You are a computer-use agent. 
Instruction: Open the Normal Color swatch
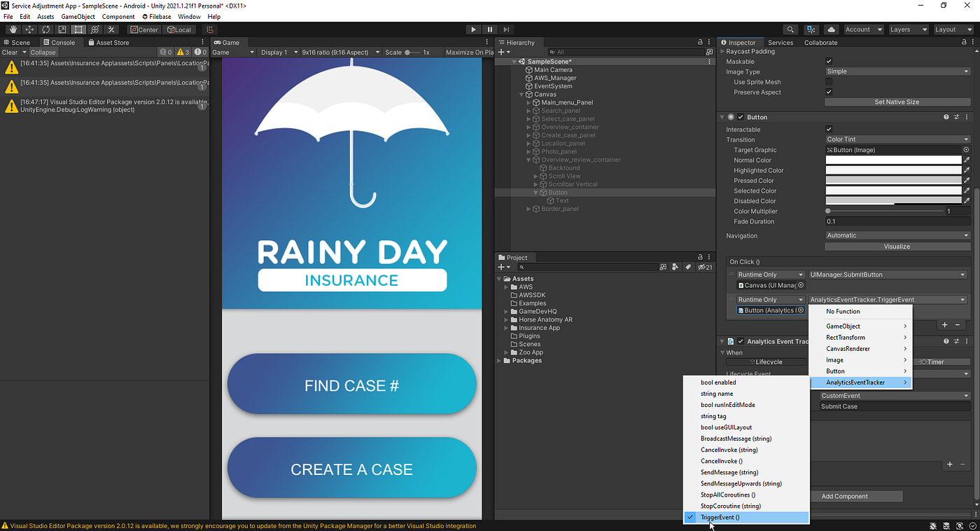coord(894,160)
